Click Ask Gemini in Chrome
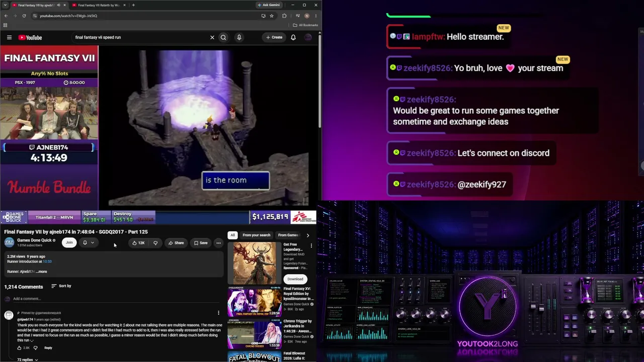644x362 pixels. pos(268,5)
